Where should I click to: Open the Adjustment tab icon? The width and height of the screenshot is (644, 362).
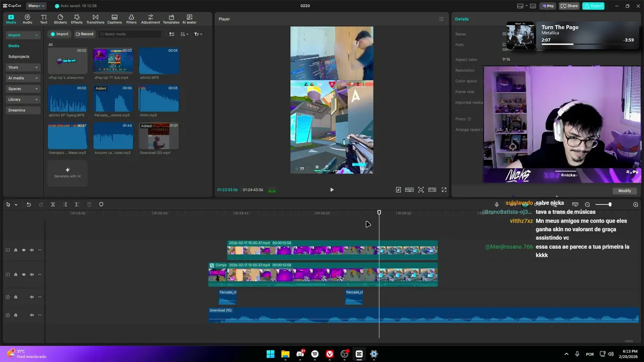click(x=150, y=19)
